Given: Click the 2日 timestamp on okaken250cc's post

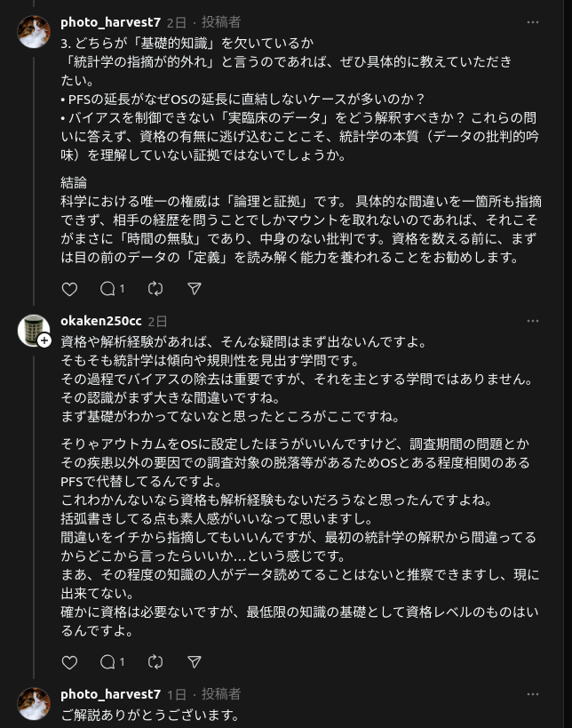Looking at the screenshot, I should pyautogui.click(x=157, y=321).
